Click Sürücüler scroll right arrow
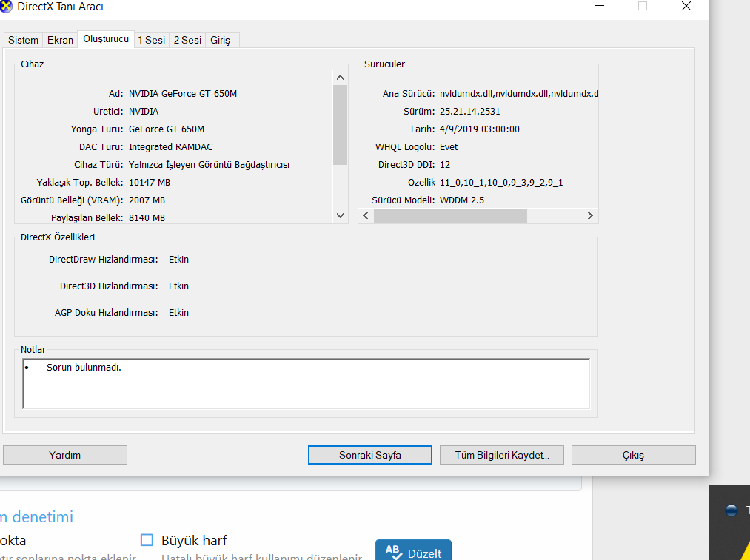Screen dimensions: 750x560 (x=590, y=215)
